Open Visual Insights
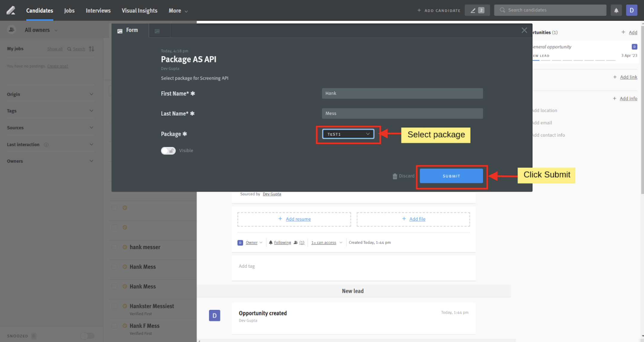 (x=139, y=11)
